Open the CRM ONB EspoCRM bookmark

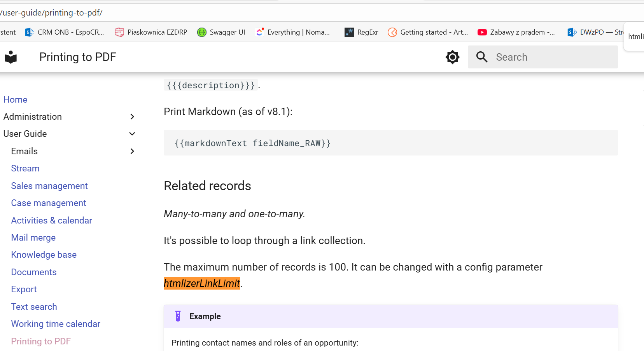65,32
